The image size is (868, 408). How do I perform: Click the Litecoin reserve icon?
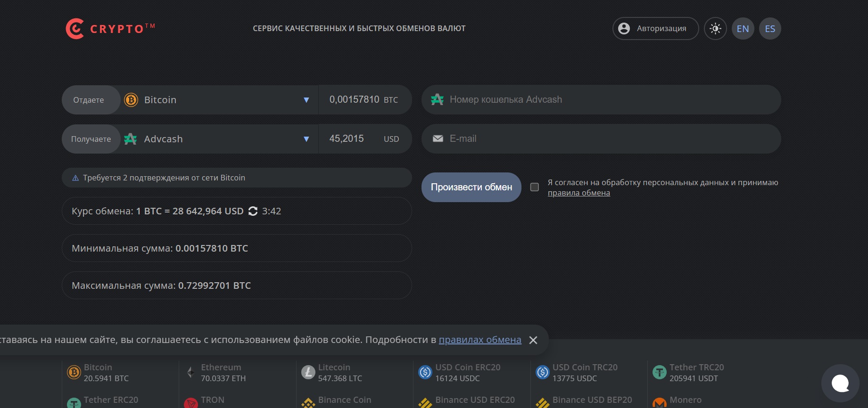point(308,373)
